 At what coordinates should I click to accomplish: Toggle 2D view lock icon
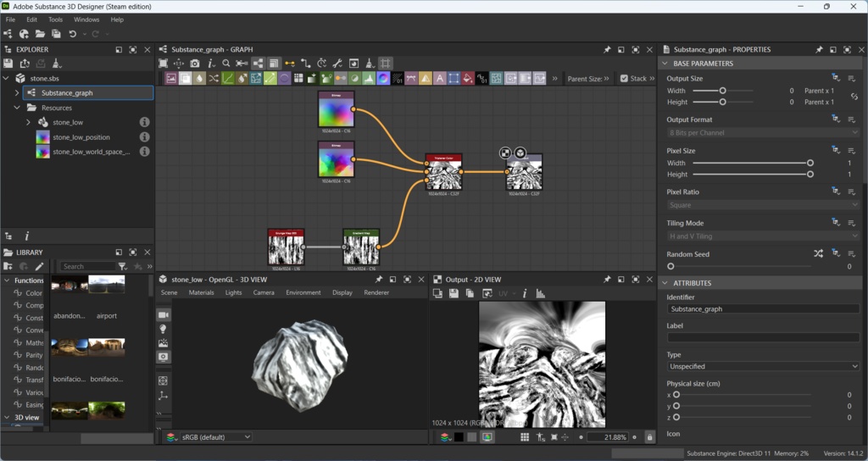pos(650,437)
